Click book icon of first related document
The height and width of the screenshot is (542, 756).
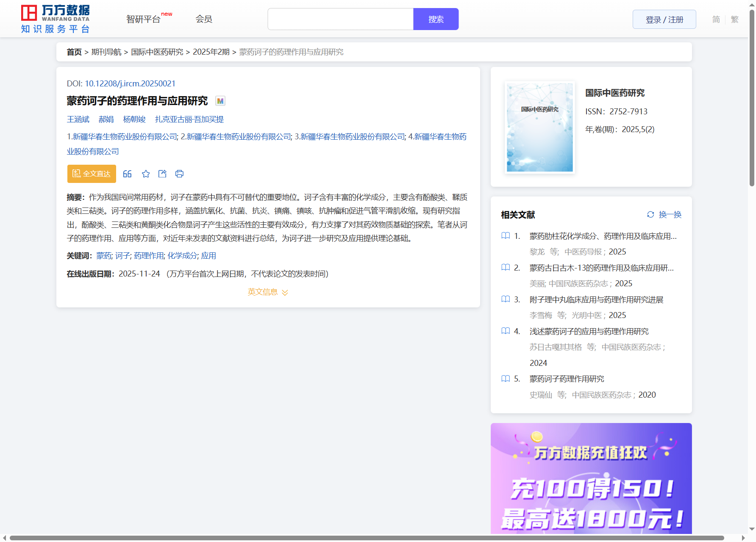click(x=506, y=236)
